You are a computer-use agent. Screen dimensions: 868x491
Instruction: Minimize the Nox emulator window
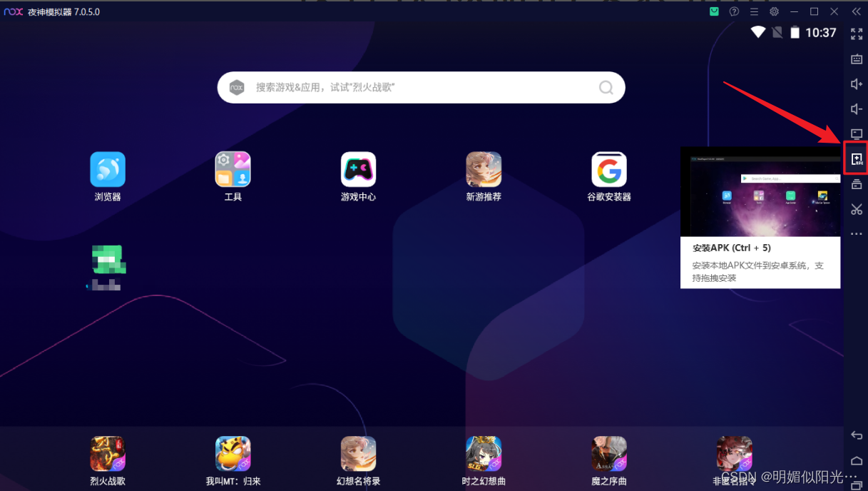coord(794,11)
